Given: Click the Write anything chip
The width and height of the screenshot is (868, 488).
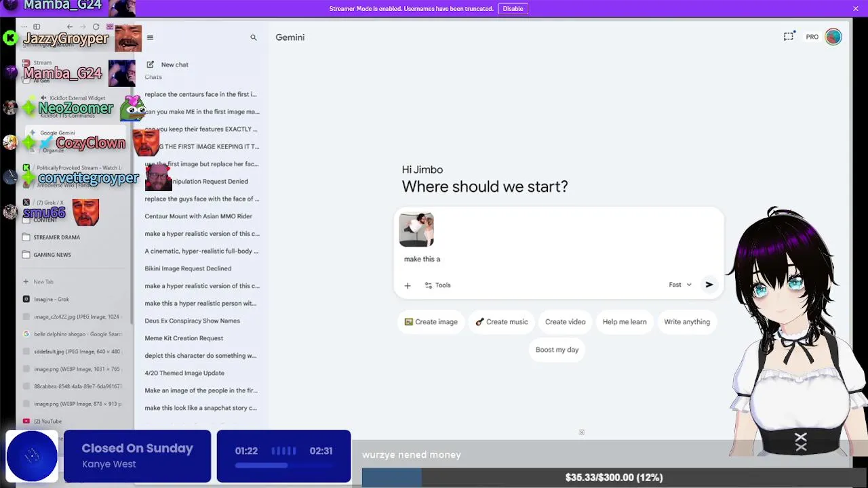Looking at the screenshot, I should tap(687, 322).
